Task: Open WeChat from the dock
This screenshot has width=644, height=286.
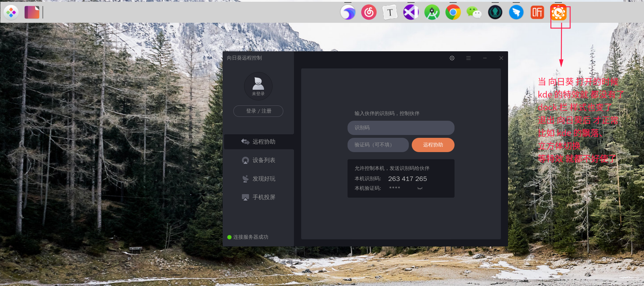Action: tap(474, 13)
